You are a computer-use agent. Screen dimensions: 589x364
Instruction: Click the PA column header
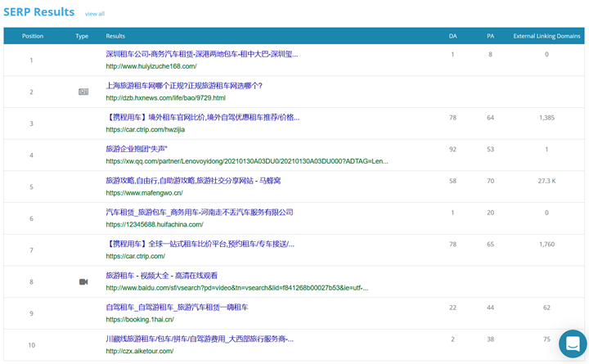tap(490, 36)
